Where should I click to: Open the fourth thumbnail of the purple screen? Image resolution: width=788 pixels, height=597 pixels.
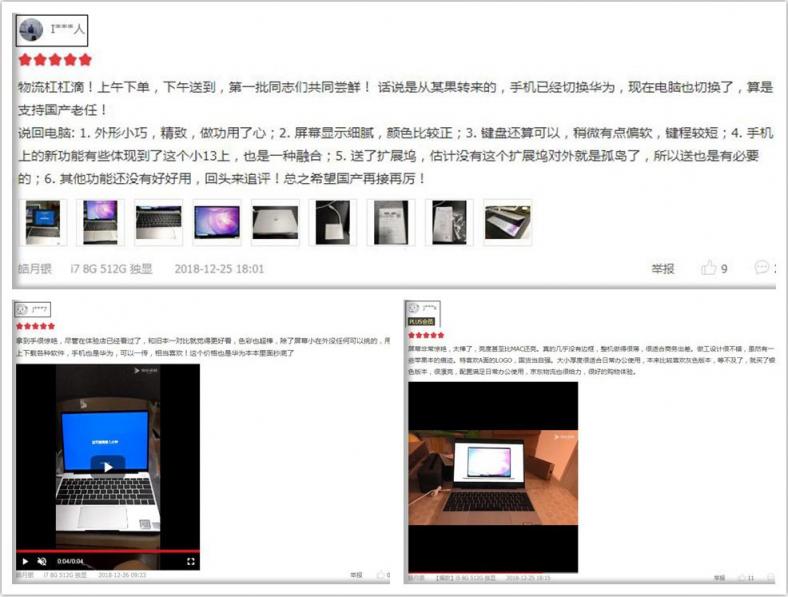click(217, 222)
